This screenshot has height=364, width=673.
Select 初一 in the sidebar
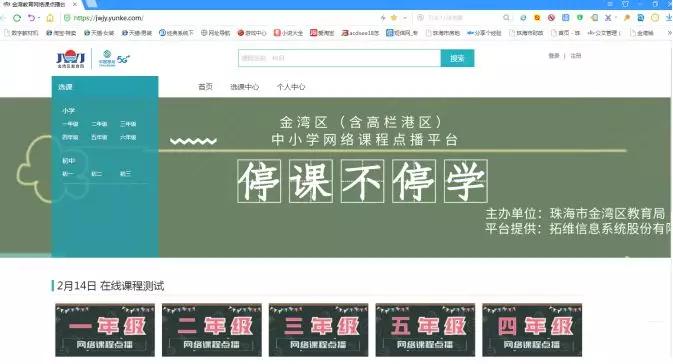67,174
